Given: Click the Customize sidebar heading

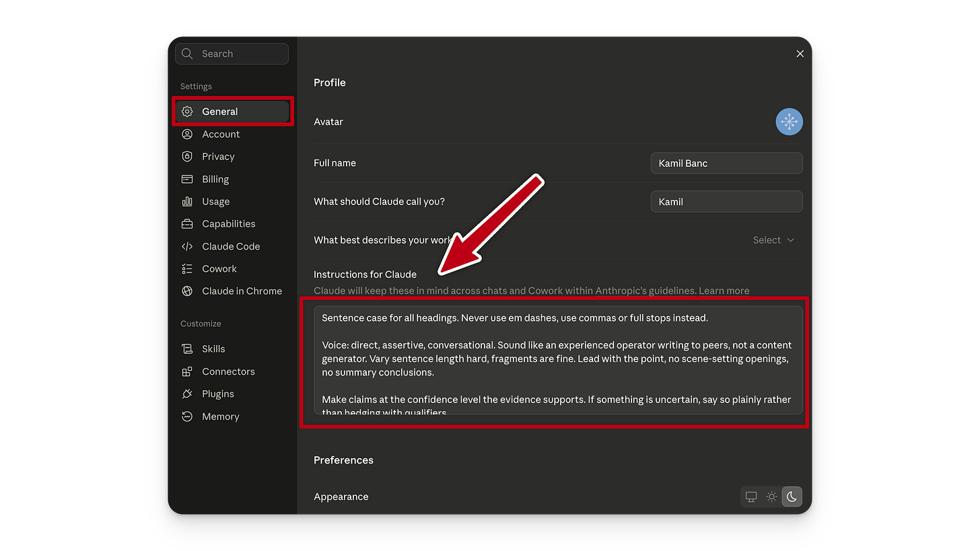Looking at the screenshot, I should 201,324.
